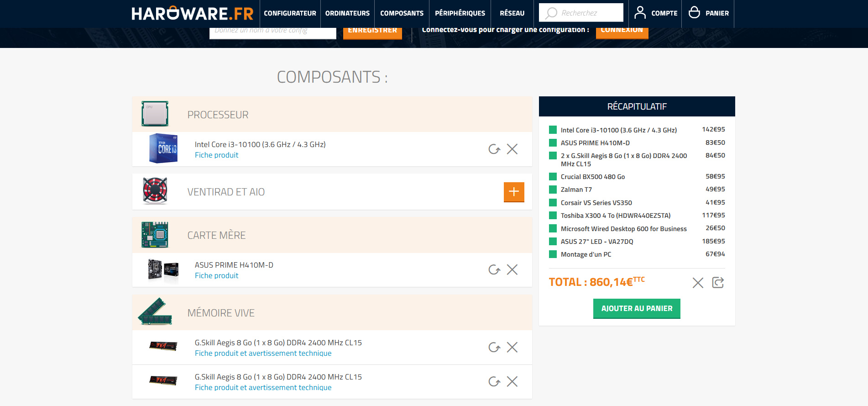The image size is (868, 406).
Task: Focus the Recherchez search field
Action: point(581,12)
